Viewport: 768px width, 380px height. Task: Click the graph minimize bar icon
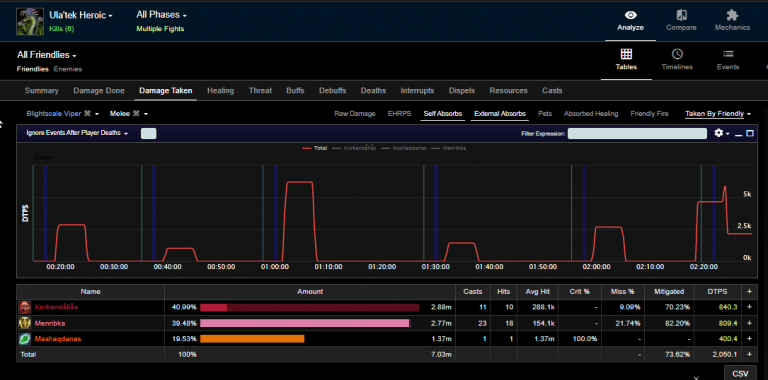[739, 134]
